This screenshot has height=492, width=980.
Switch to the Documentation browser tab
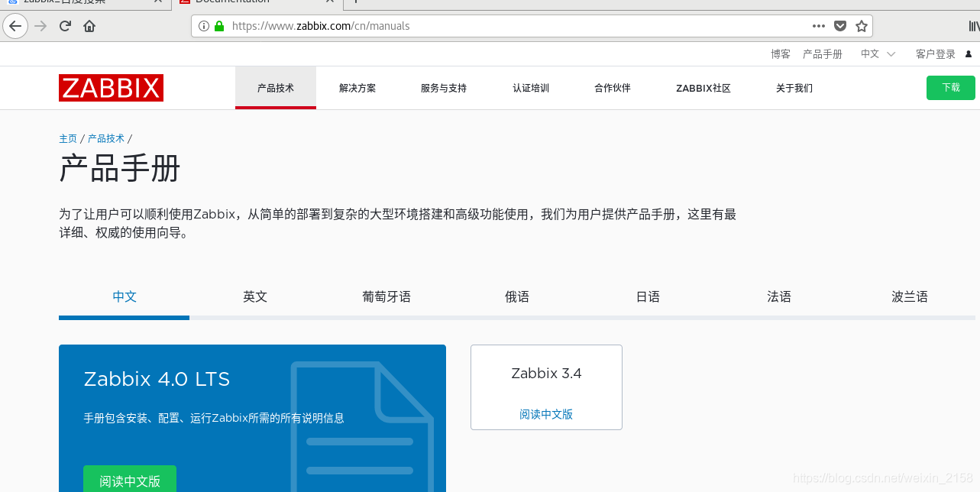[256, 2]
